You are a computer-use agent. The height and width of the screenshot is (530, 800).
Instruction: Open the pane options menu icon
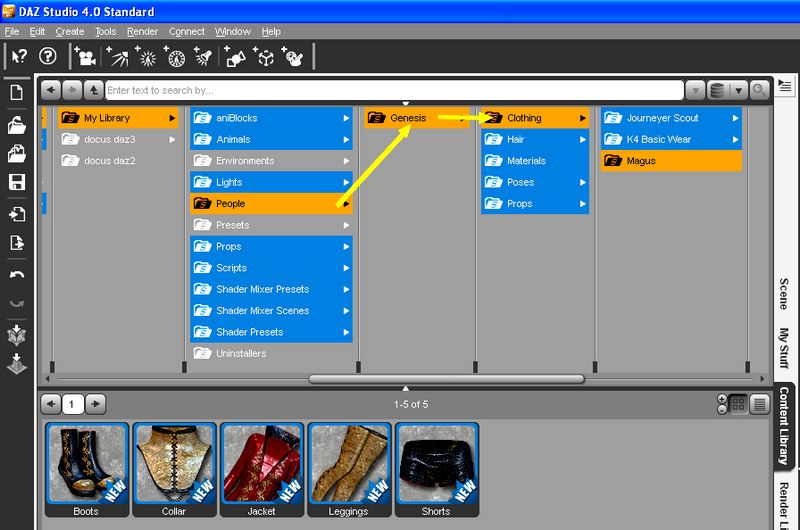pos(785,86)
